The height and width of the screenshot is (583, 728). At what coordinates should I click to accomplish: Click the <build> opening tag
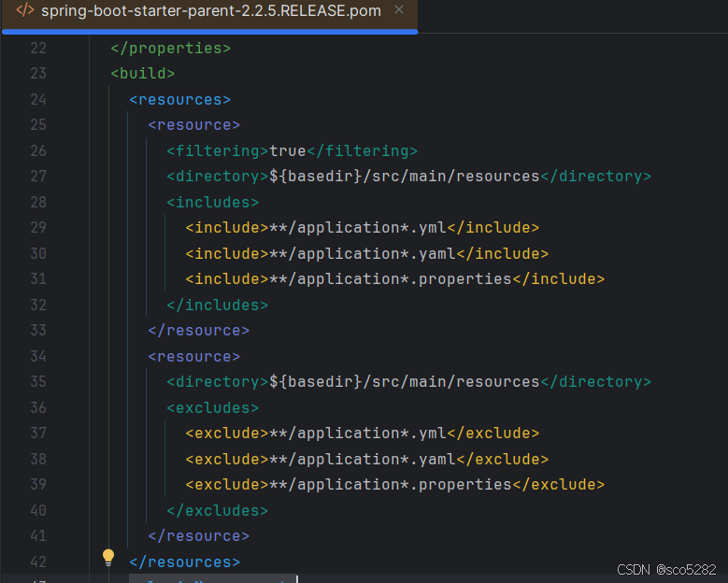pyautogui.click(x=143, y=73)
